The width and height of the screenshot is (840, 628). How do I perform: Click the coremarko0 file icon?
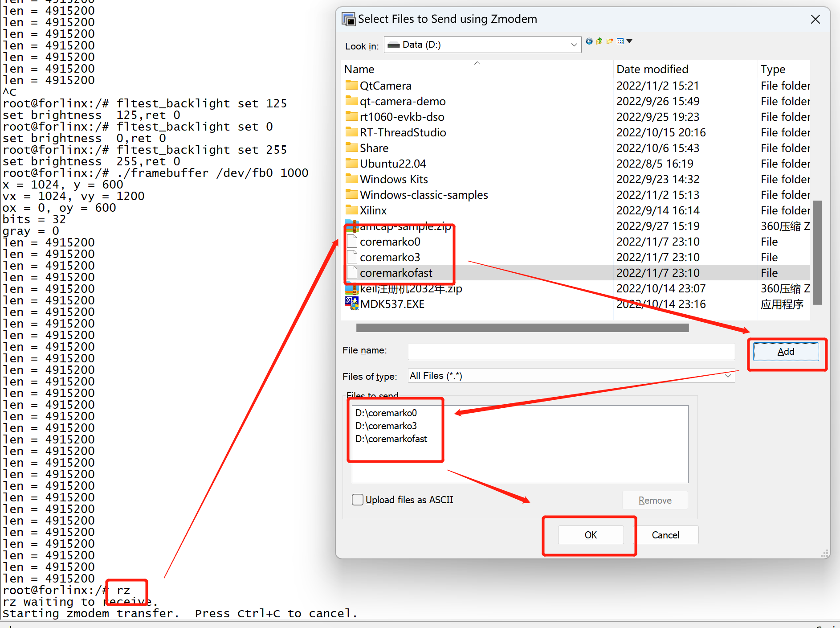tap(352, 241)
